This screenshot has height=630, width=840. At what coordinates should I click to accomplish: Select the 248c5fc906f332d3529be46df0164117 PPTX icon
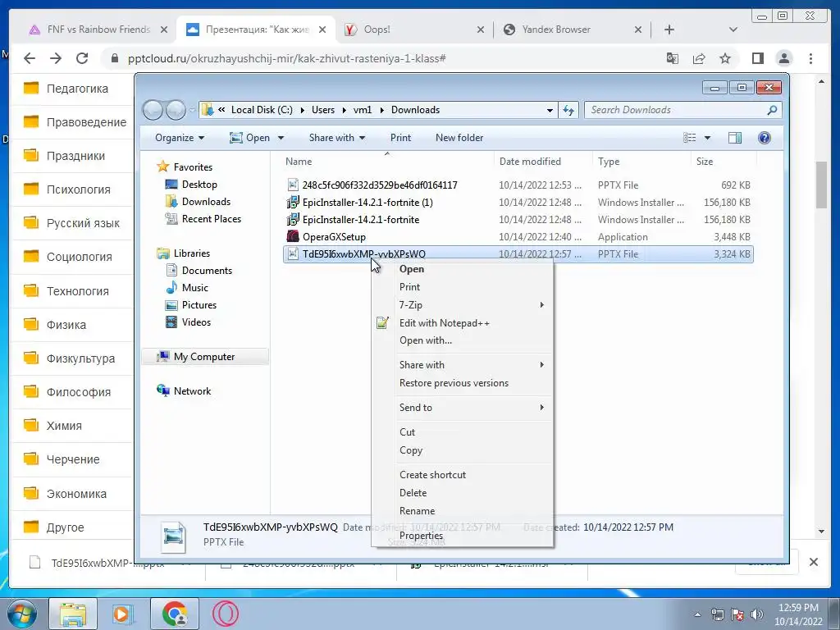pos(293,185)
